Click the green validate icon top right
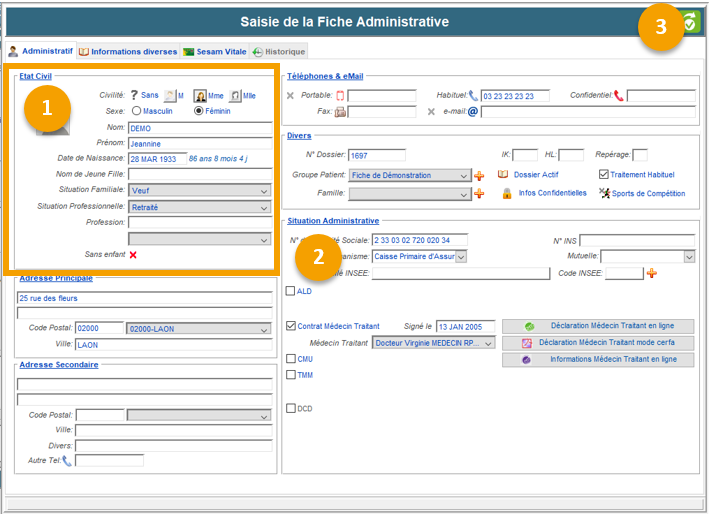709x514 pixels. [690, 21]
